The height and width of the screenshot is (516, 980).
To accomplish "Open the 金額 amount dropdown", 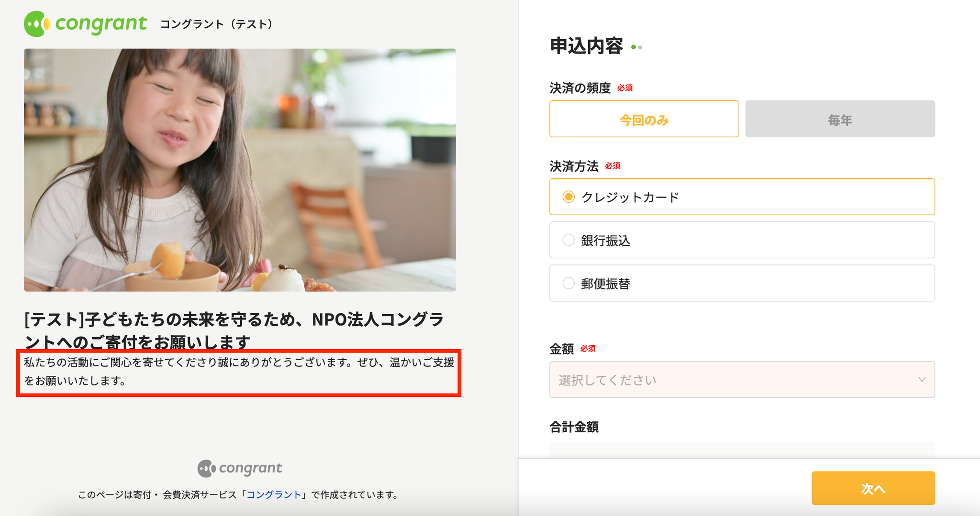I will click(742, 380).
